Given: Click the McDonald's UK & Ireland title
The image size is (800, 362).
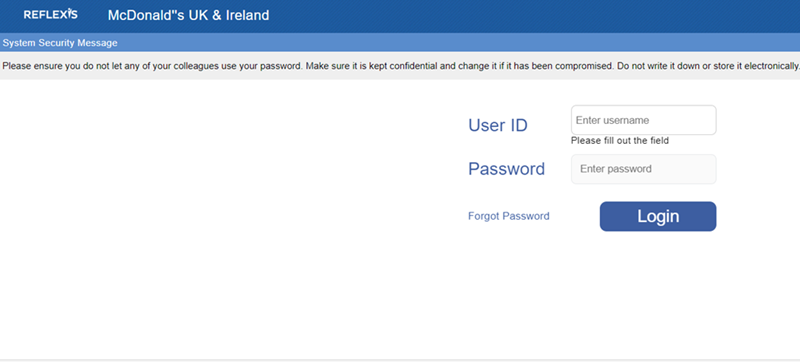Looking at the screenshot, I should [188, 15].
